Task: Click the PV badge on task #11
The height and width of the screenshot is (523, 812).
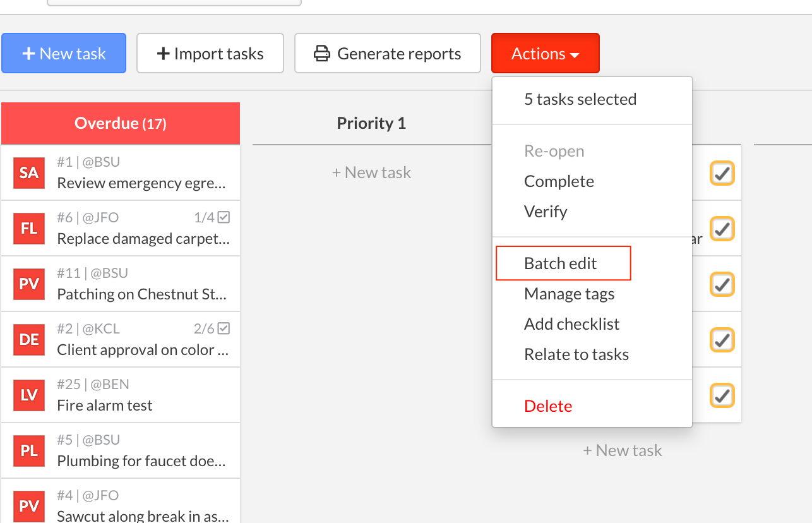Action: 29,284
